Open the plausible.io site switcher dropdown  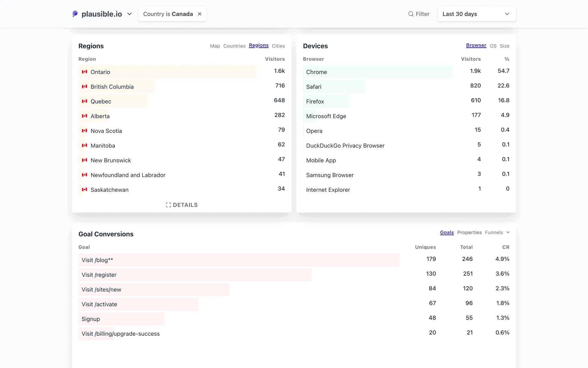click(x=130, y=14)
